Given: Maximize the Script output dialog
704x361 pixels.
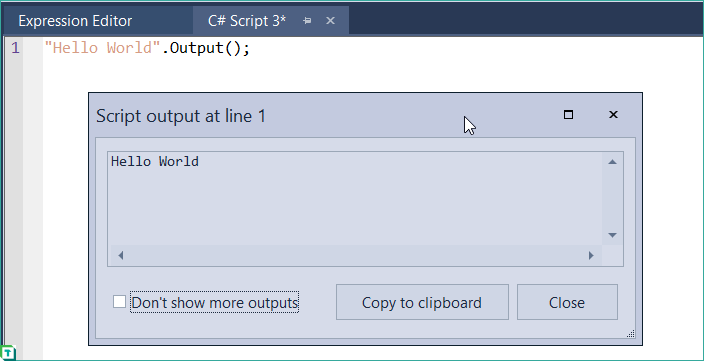Looking at the screenshot, I should point(568,114).
